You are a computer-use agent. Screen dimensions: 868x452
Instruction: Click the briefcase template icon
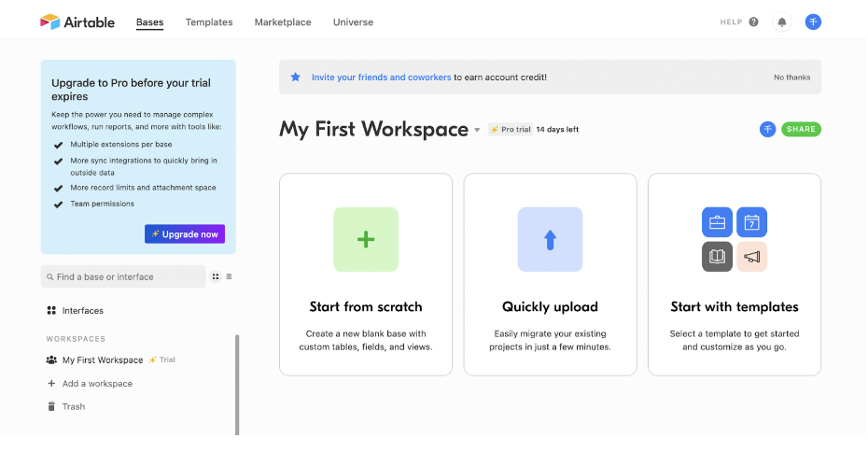tap(717, 222)
